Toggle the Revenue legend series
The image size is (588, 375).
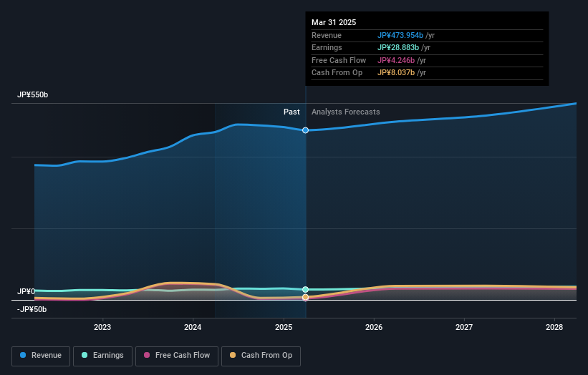(41, 356)
